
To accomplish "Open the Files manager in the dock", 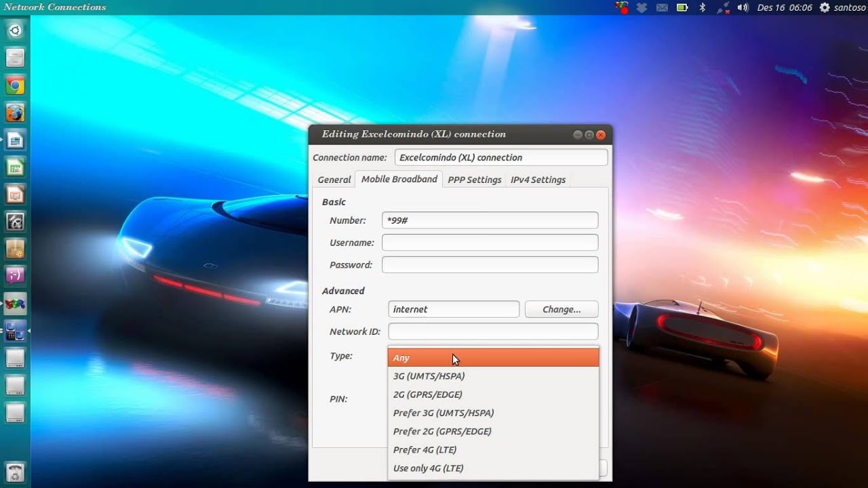I will click(15, 58).
